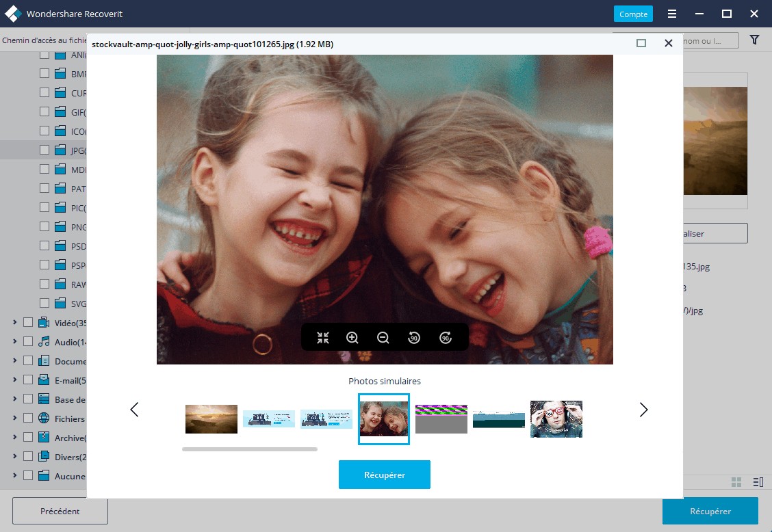
Task: Expand the Archive tree node
Action: pyautogui.click(x=14, y=438)
